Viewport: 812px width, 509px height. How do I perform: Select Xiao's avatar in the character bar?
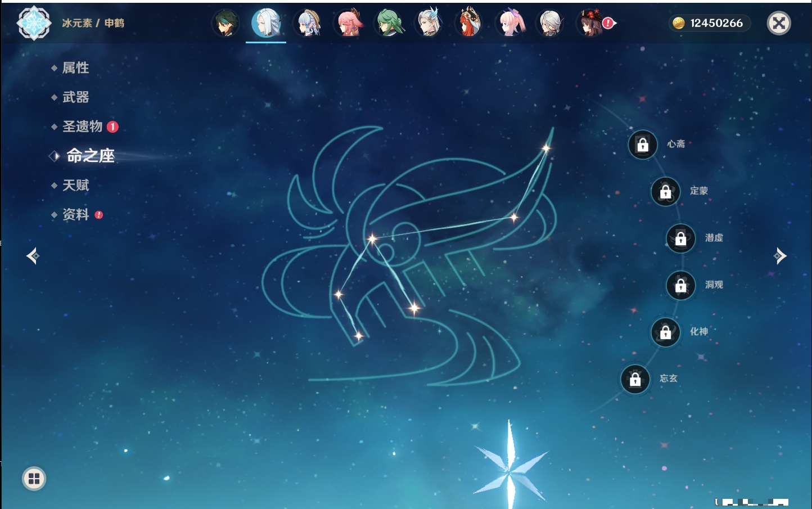point(226,23)
